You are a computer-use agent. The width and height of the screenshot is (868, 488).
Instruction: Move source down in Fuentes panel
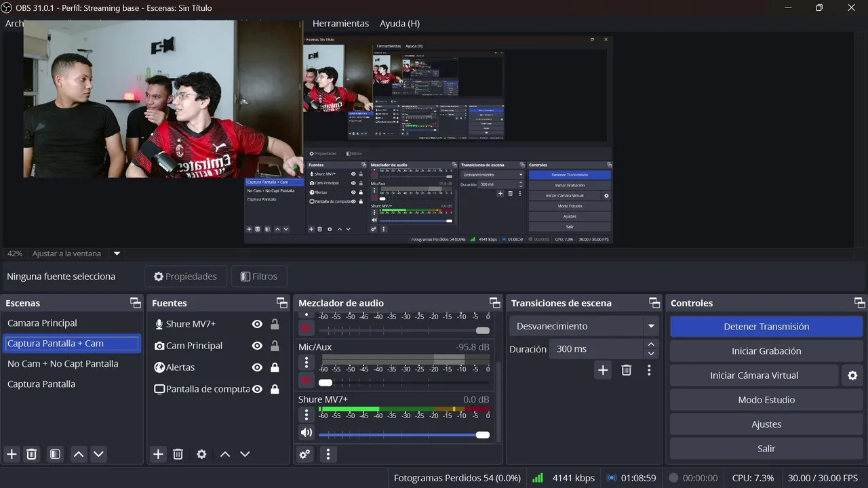[245, 454]
